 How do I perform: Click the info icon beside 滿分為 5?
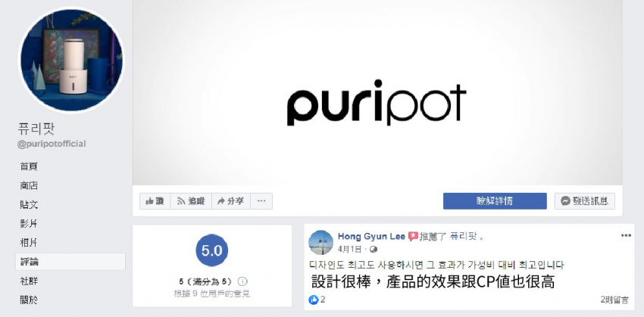242,281
